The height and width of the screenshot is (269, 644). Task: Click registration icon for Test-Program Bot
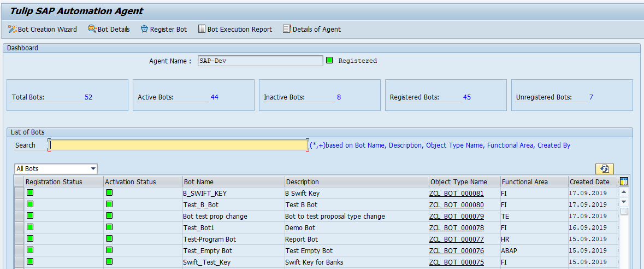click(x=30, y=238)
